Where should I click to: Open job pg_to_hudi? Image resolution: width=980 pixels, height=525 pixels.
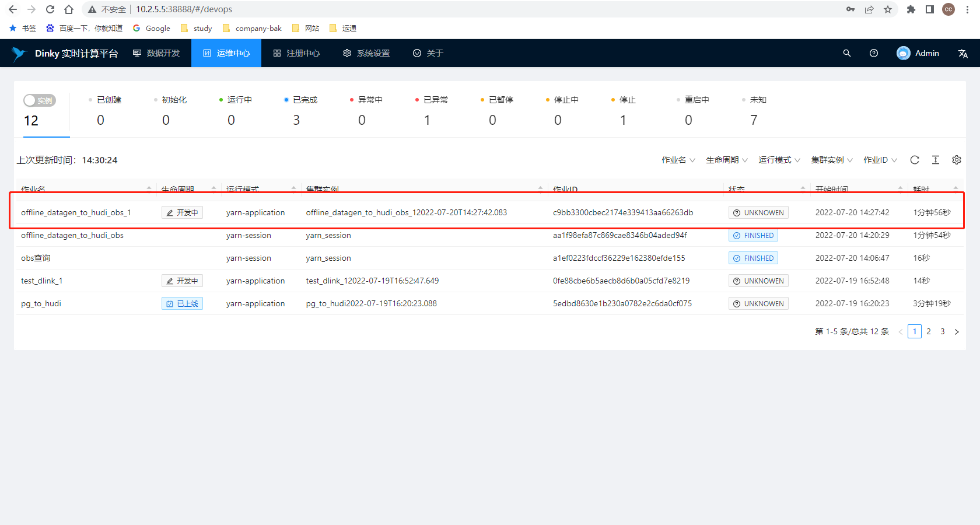point(41,303)
